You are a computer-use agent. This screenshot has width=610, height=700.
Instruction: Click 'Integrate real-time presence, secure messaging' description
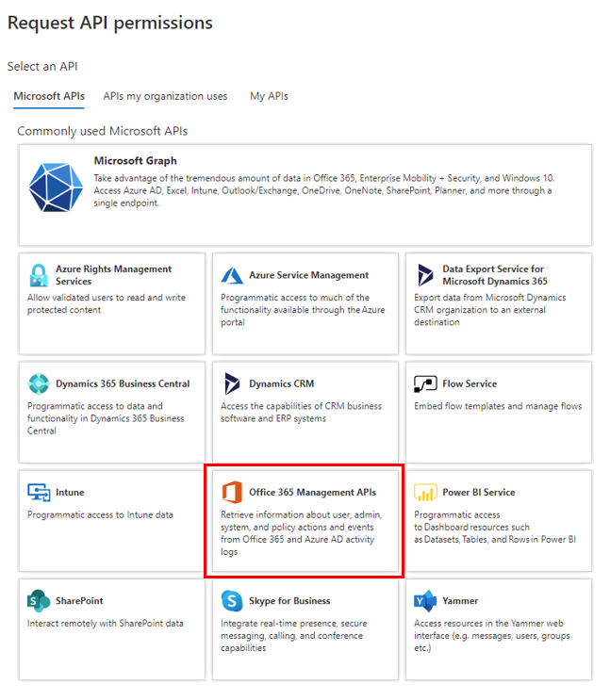(293, 636)
